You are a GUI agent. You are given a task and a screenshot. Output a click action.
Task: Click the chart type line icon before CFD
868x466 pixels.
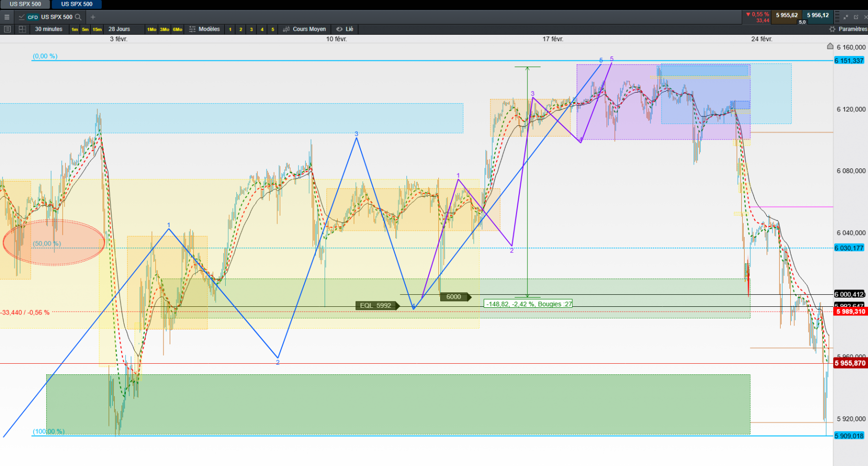22,17
